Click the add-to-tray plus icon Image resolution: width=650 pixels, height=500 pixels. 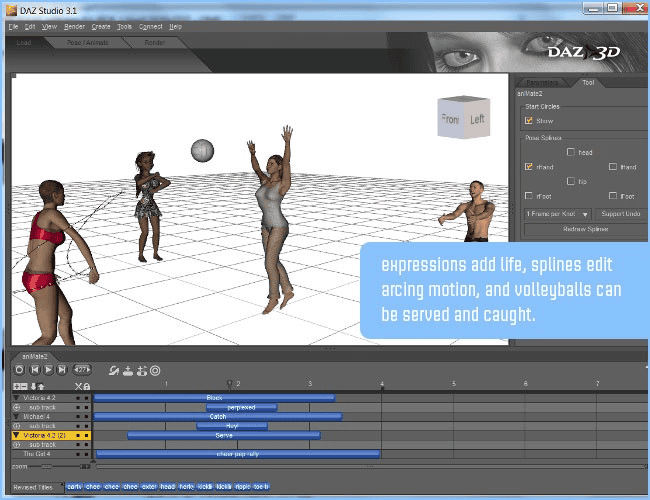pyautogui.click(x=128, y=371)
